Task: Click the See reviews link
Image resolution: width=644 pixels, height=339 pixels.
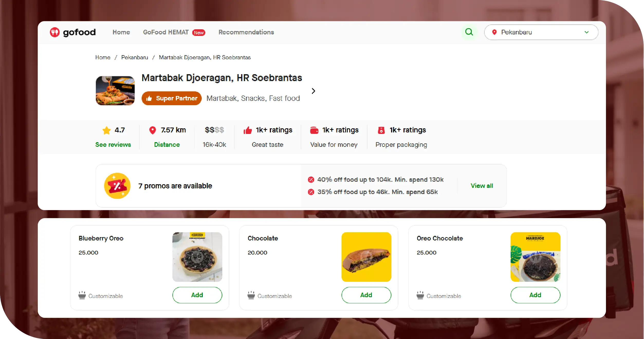Action: [113, 145]
